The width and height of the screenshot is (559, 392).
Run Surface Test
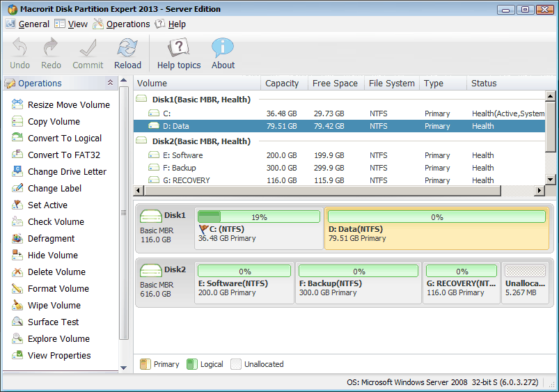(45, 322)
